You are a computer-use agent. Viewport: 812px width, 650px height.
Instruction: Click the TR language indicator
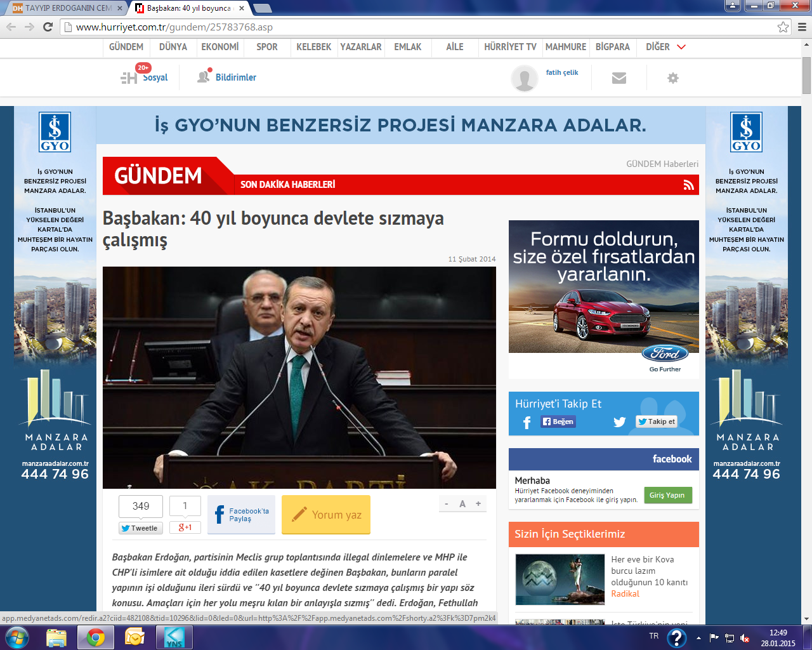coord(654,636)
